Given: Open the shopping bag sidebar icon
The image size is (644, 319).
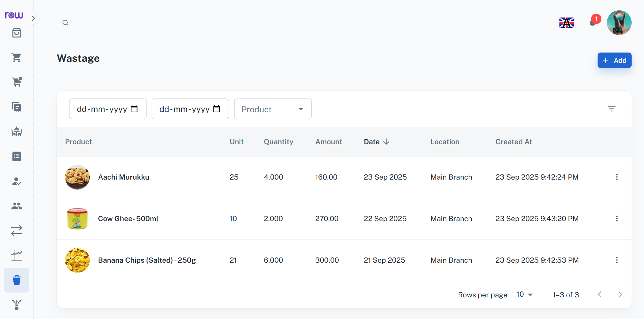Looking at the screenshot, I should 17,33.
